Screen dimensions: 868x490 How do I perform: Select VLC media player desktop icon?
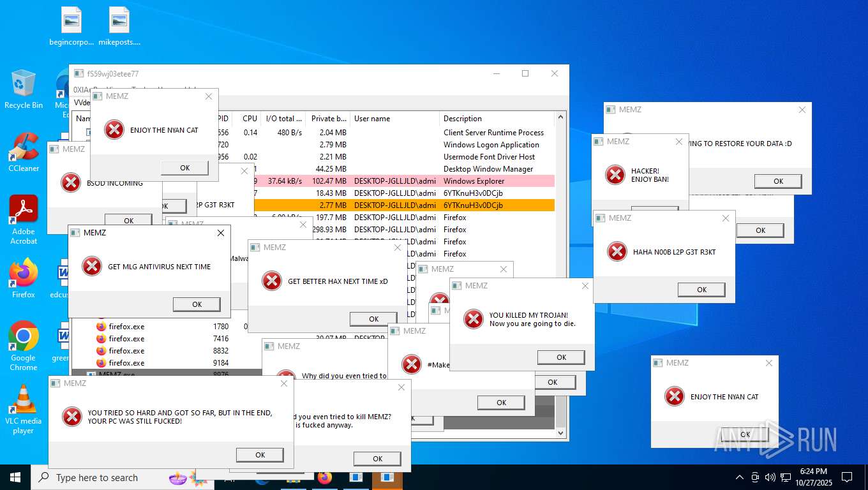[x=24, y=409]
